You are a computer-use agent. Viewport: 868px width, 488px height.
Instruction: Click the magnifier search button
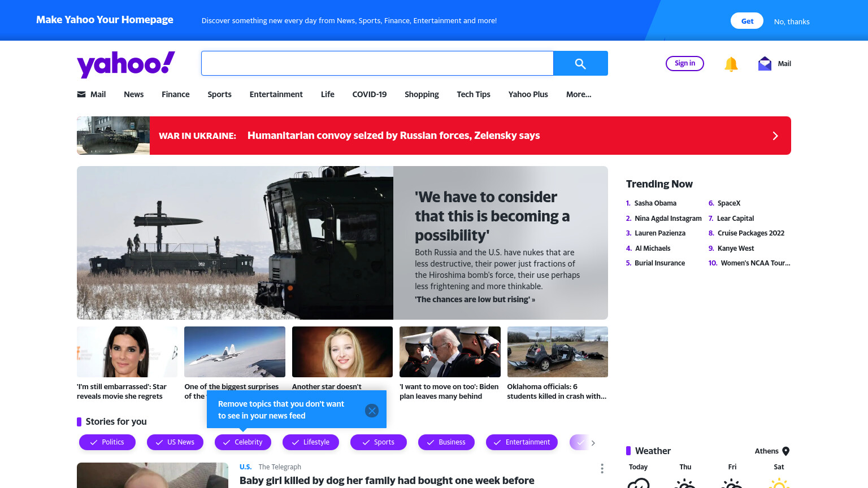pyautogui.click(x=580, y=63)
